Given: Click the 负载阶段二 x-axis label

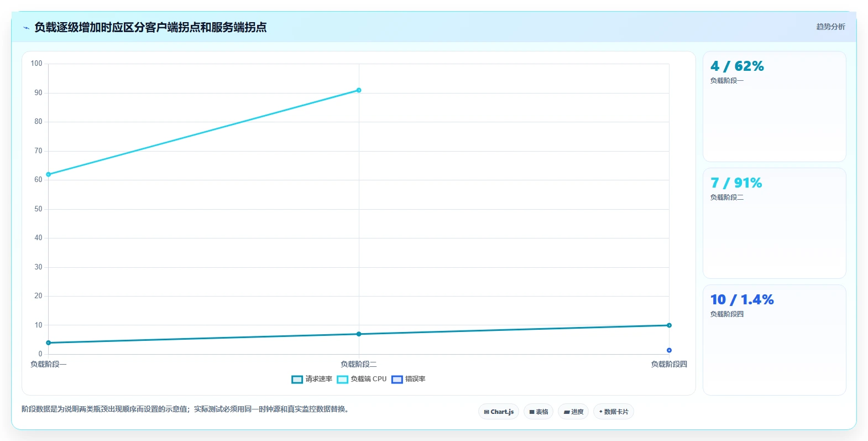Looking at the screenshot, I should (359, 364).
